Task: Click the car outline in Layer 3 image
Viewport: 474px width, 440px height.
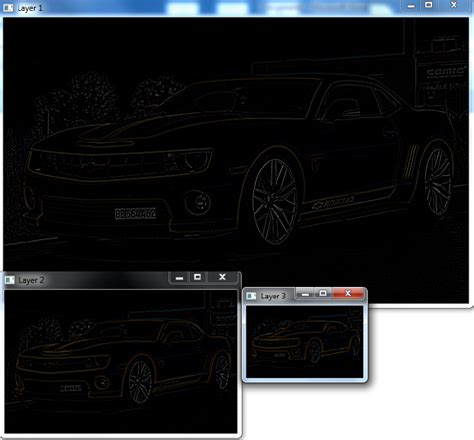Action: point(306,342)
